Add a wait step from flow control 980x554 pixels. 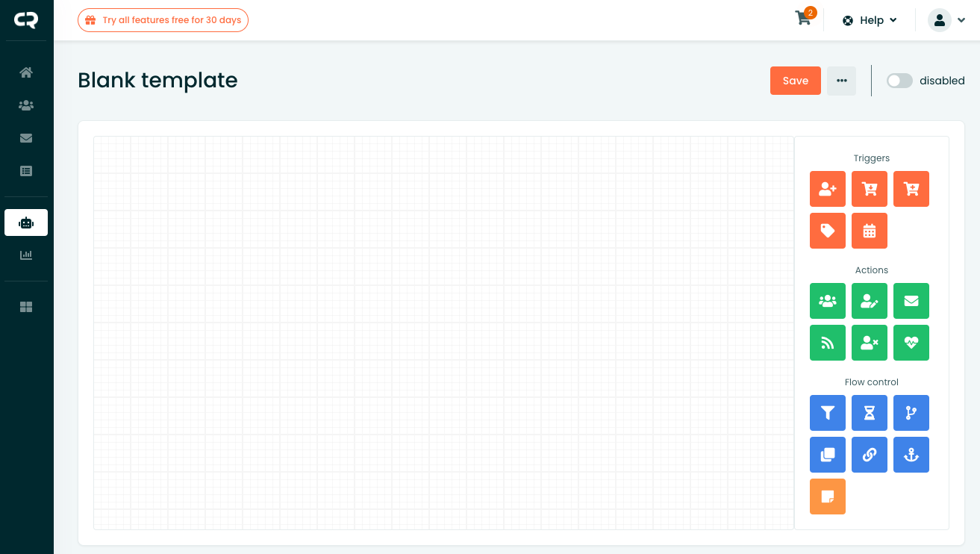[x=870, y=413]
